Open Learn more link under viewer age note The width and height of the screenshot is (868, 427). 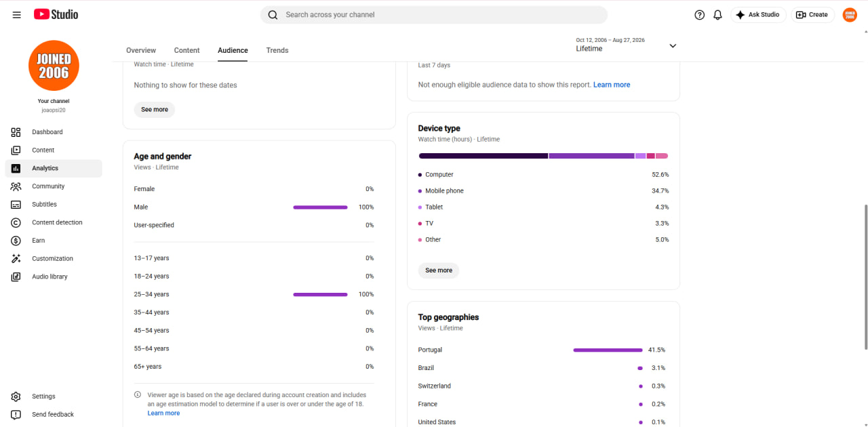163,413
